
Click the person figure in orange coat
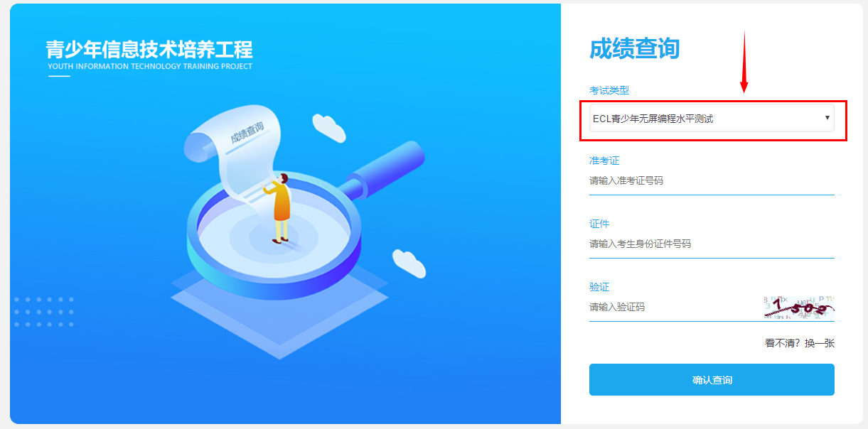281,208
